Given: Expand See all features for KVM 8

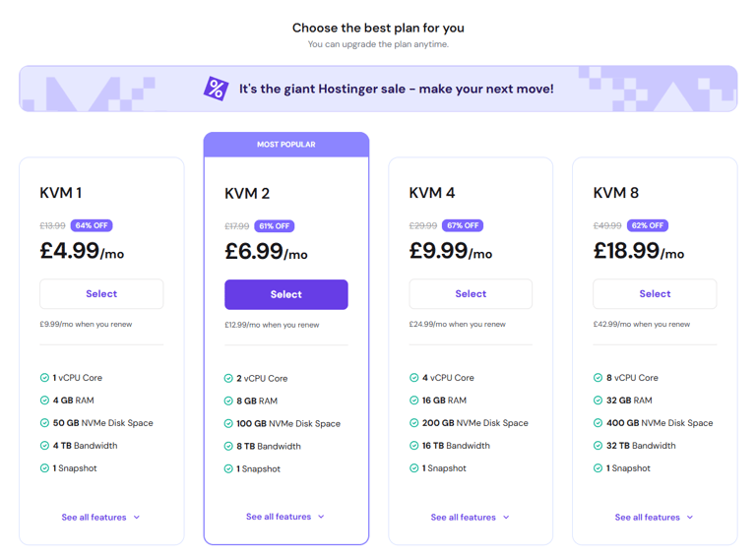Looking at the screenshot, I should [x=654, y=518].
